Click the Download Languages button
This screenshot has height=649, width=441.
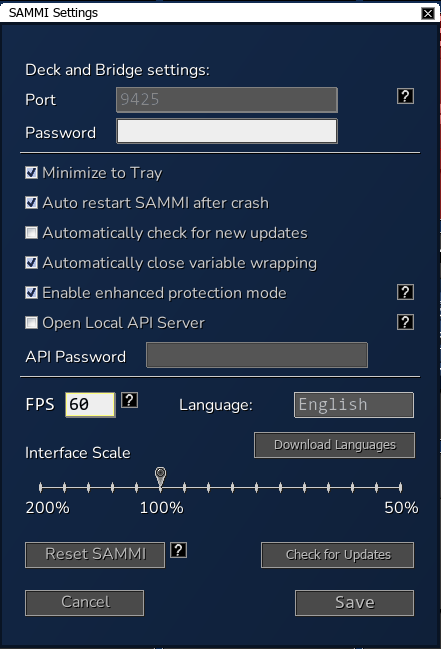[334, 445]
